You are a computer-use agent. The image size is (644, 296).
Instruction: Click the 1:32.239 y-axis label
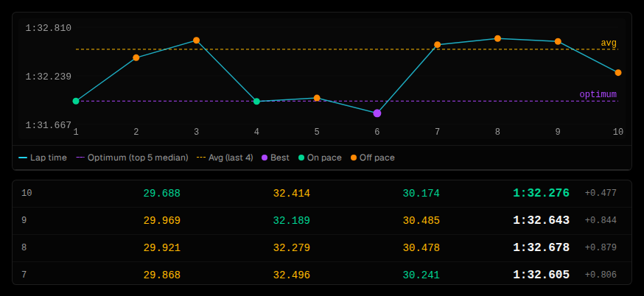[49, 77]
